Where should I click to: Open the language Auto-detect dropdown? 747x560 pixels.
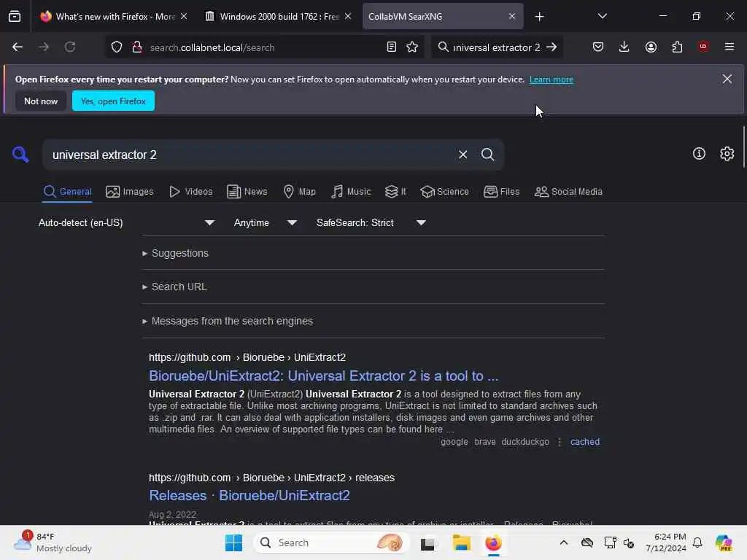click(x=126, y=222)
